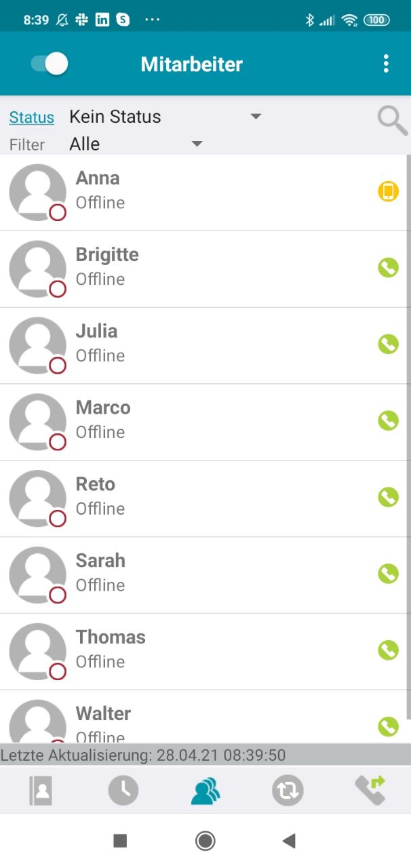Tap the green phone icon for Sarah
The width and height of the screenshot is (411, 868).
(388, 574)
